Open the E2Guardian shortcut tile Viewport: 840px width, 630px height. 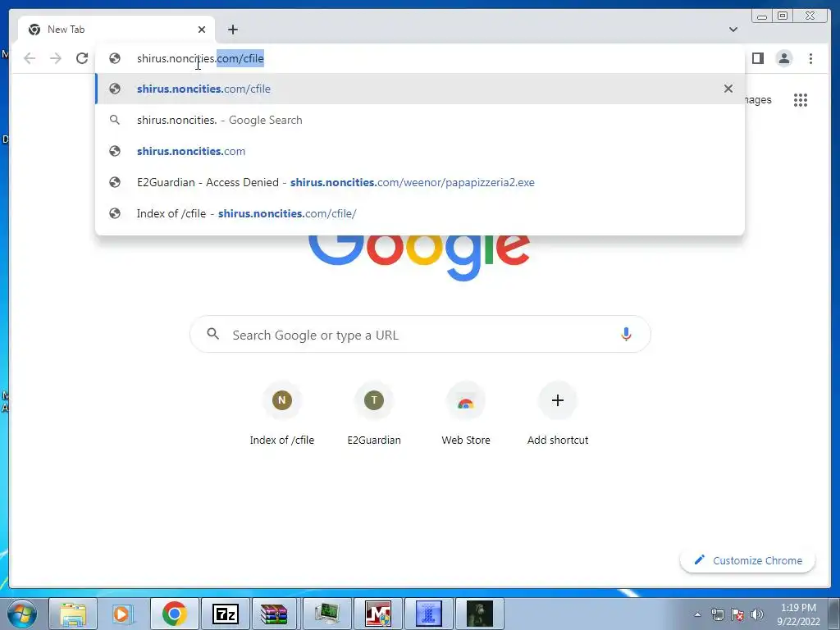pos(374,414)
